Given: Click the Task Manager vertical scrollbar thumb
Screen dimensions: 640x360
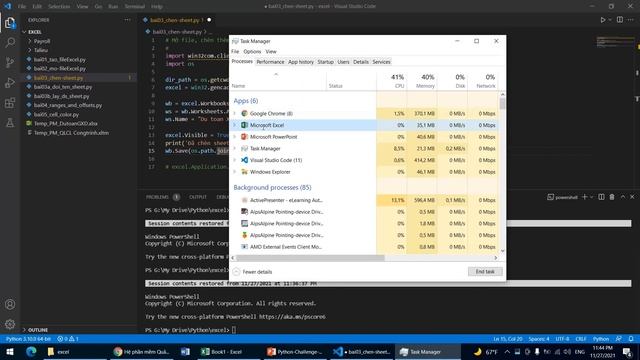Looking at the screenshot, I should [x=502, y=104].
